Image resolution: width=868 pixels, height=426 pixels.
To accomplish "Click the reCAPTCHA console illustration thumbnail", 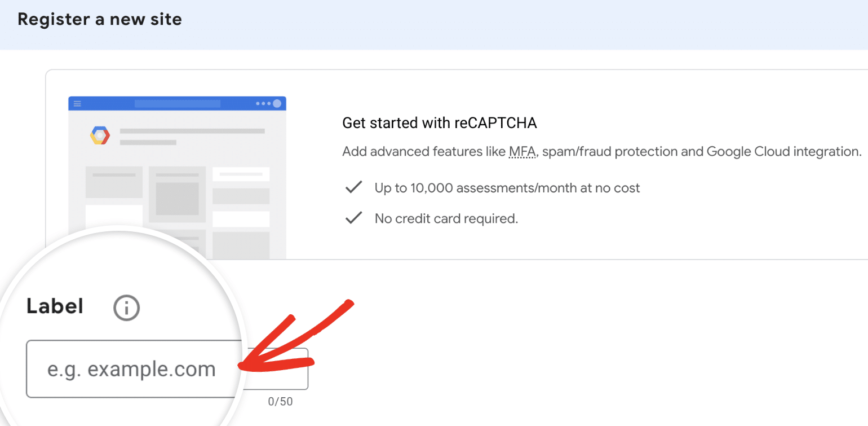I will (x=177, y=178).
